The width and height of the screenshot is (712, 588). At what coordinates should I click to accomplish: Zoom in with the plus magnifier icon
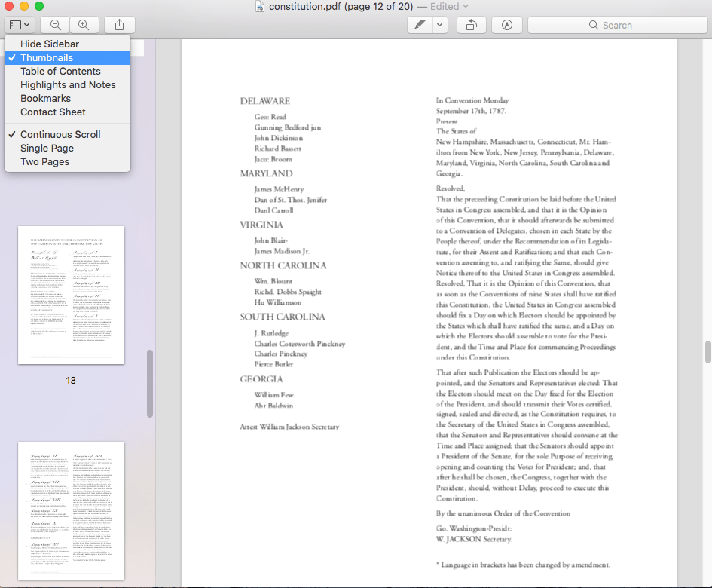tap(84, 24)
